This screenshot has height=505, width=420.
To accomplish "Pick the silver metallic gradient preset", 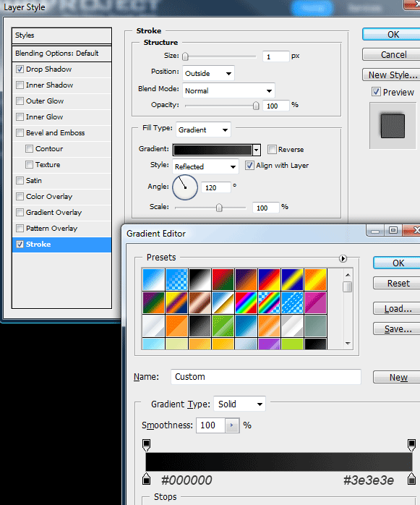I will coord(293,326).
